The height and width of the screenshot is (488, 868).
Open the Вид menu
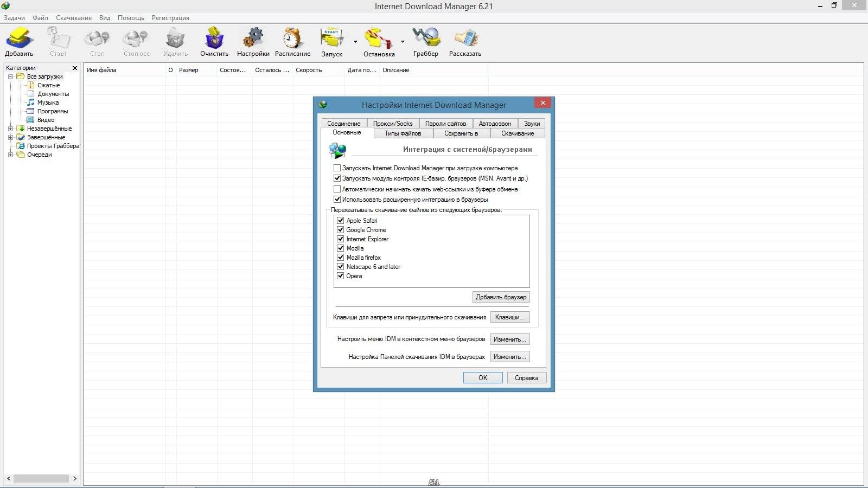105,18
